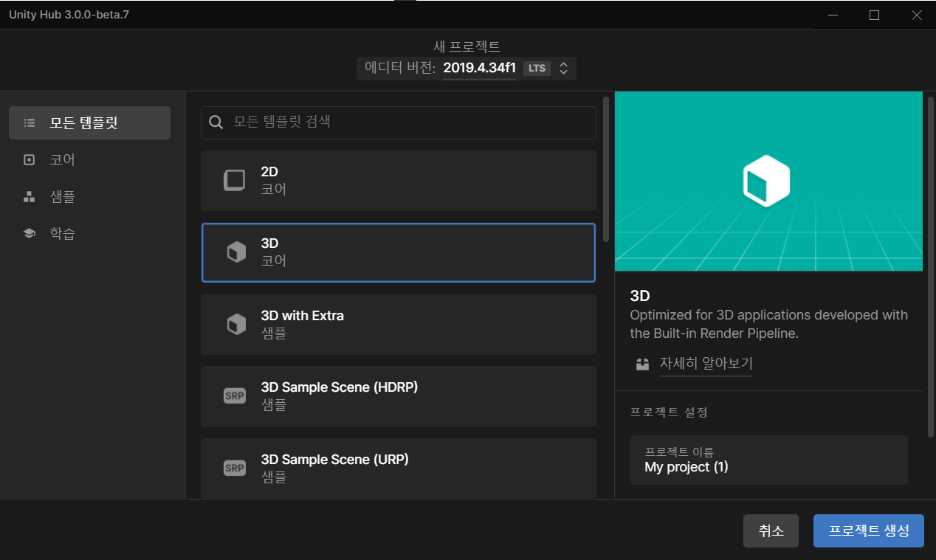Click the blocks icon beside 샘플 sidebar item
Viewport: 936px width, 560px height.
point(30,196)
